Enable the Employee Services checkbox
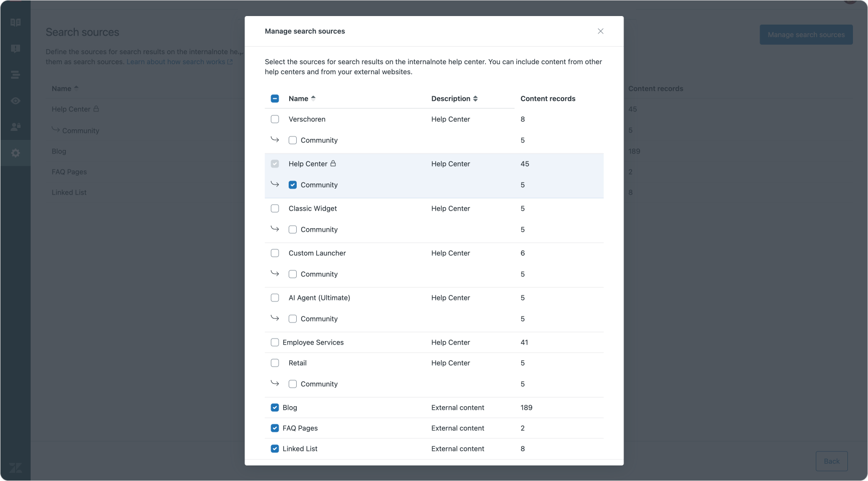 point(275,343)
